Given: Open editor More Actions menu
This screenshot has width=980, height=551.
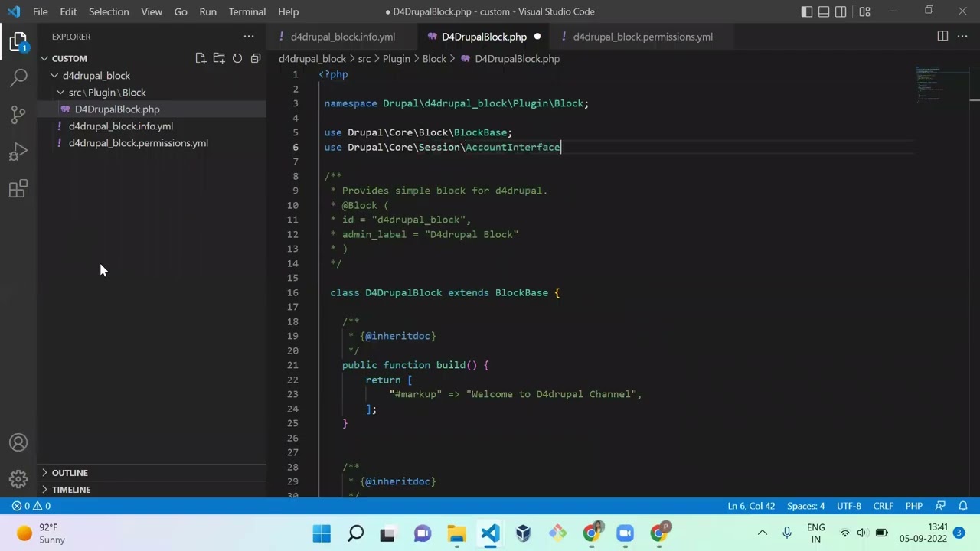Looking at the screenshot, I should [x=962, y=36].
